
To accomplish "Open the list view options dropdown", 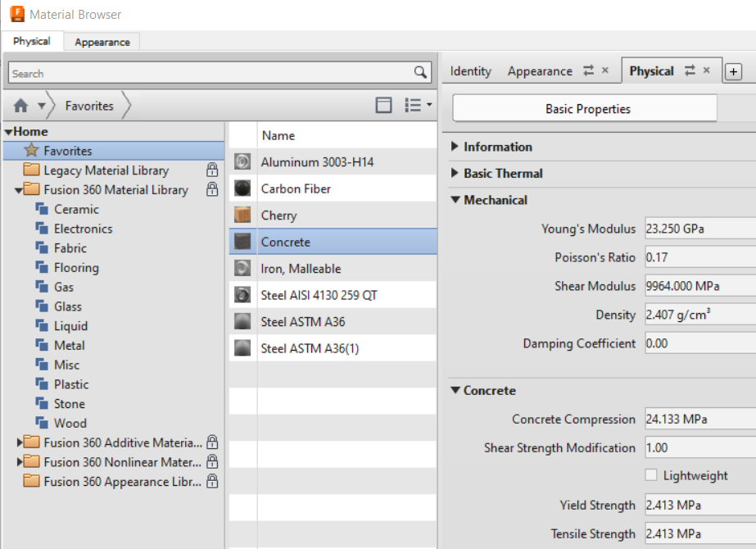I will tap(418, 105).
